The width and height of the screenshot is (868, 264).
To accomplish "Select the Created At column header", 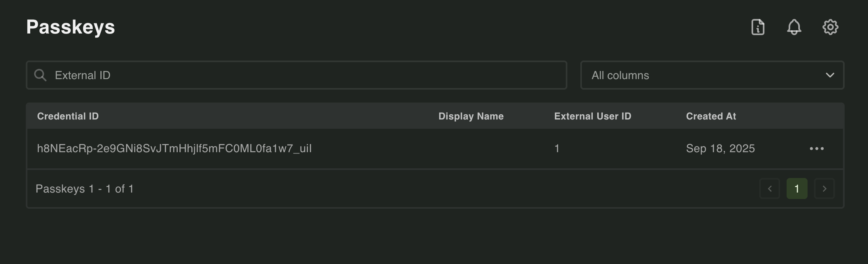I will coord(710,116).
